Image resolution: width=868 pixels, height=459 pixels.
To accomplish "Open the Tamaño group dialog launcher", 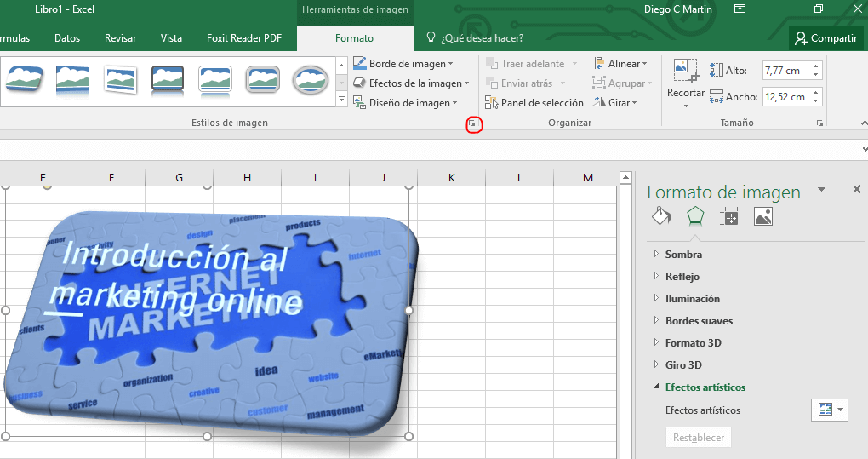I will click(819, 123).
